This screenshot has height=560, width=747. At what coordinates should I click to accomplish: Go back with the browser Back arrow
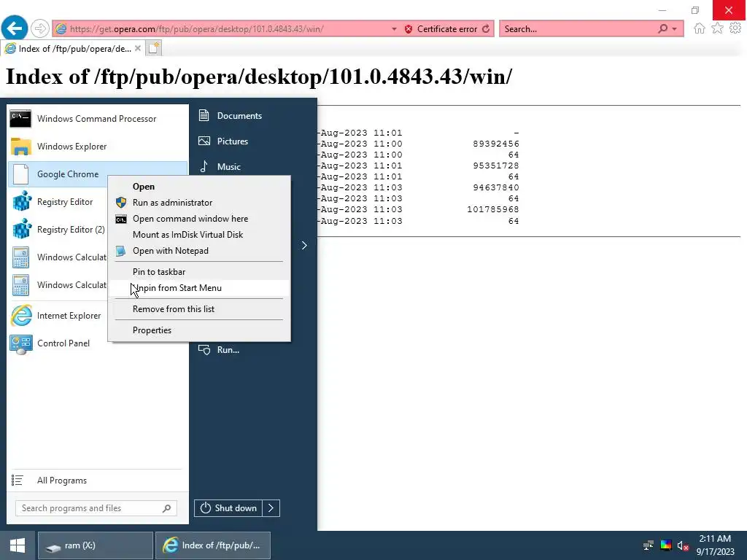click(x=15, y=28)
